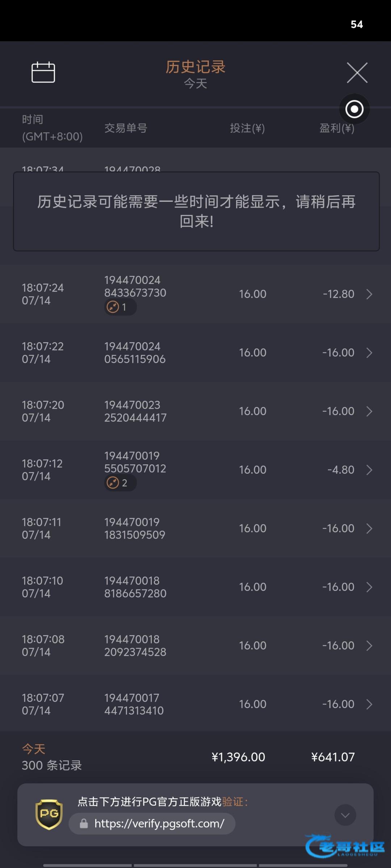Click the lock icon beside verify URL
391x868 pixels.
(x=84, y=824)
